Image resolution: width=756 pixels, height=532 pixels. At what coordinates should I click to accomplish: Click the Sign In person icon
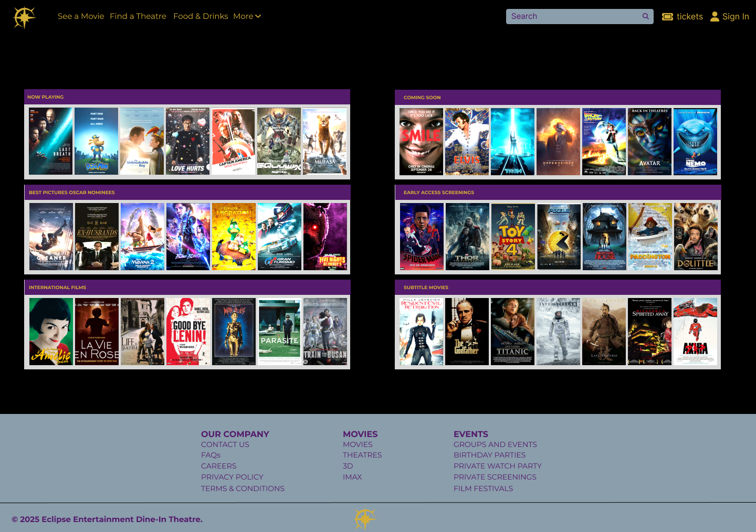click(715, 17)
